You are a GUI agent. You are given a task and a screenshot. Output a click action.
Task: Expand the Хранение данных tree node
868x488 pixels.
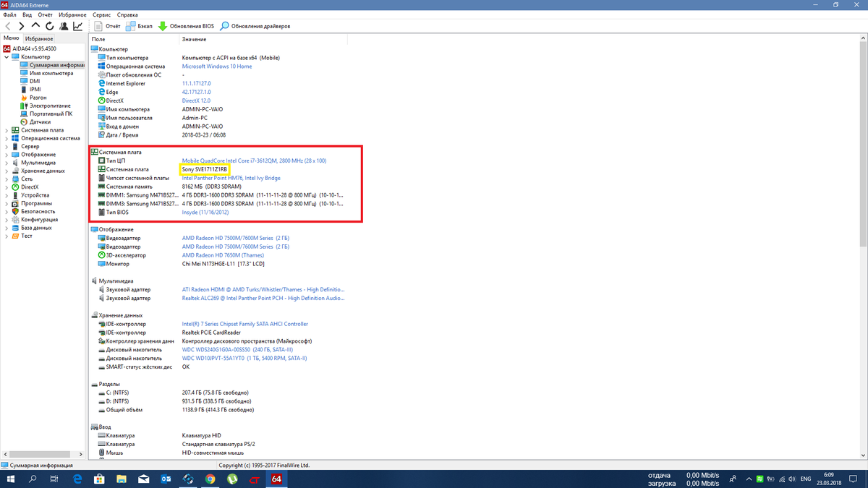[x=7, y=171]
